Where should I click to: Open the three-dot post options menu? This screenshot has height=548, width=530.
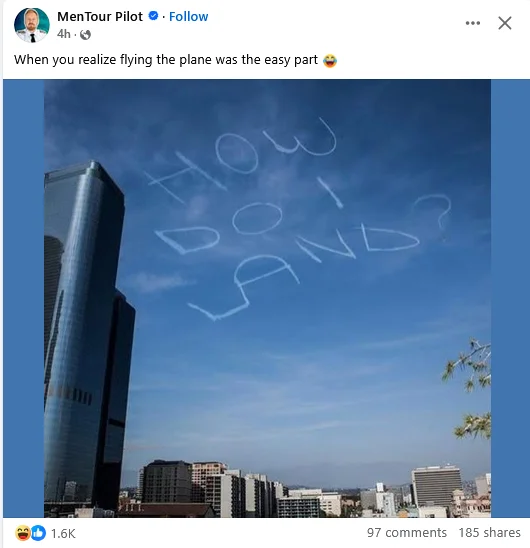click(x=473, y=23)
